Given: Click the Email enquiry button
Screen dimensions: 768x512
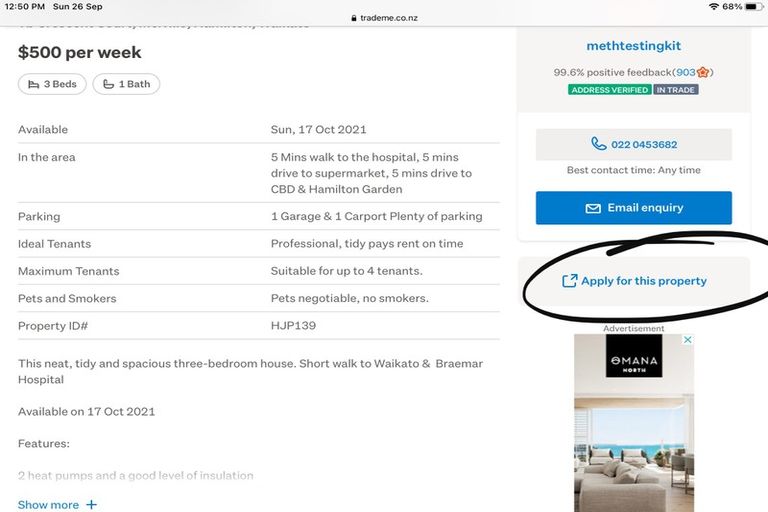Looking at the screenshot, I should point(633,208).
